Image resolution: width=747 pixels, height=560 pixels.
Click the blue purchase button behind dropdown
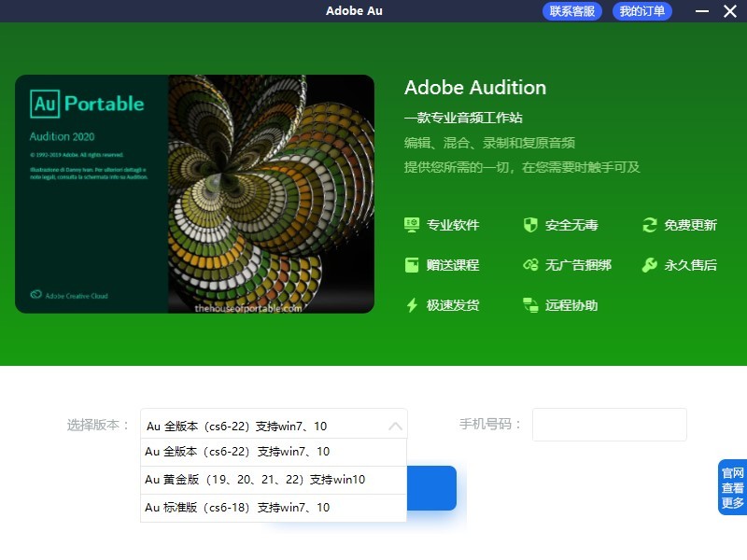pyautogui.click(x=431, y=488)
